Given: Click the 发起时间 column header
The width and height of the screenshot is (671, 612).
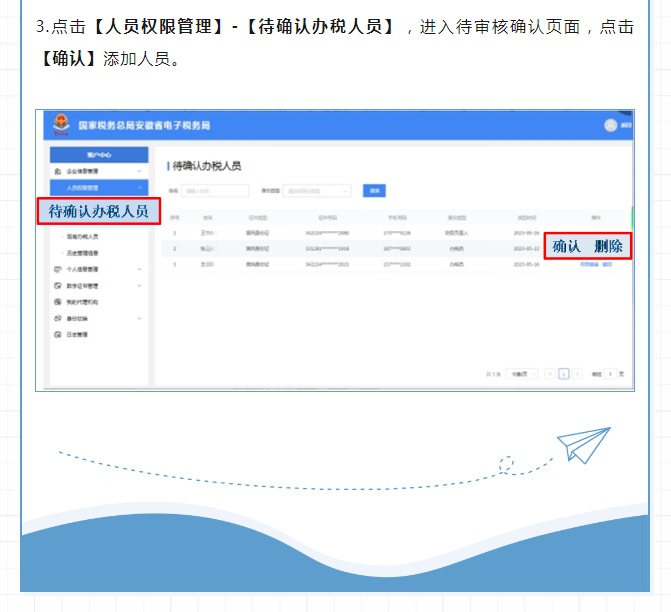Looking at the screenshot, I should coord(527,218).
